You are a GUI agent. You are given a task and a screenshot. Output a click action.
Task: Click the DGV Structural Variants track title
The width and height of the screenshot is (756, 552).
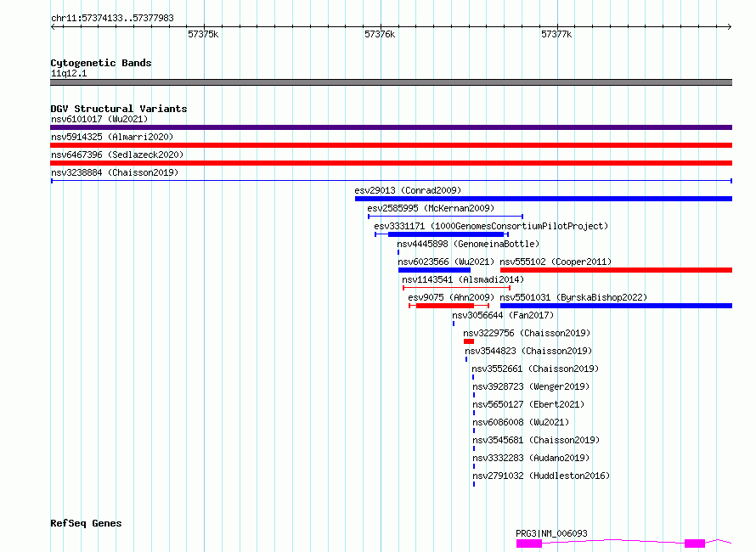click(x=119, y=109)
